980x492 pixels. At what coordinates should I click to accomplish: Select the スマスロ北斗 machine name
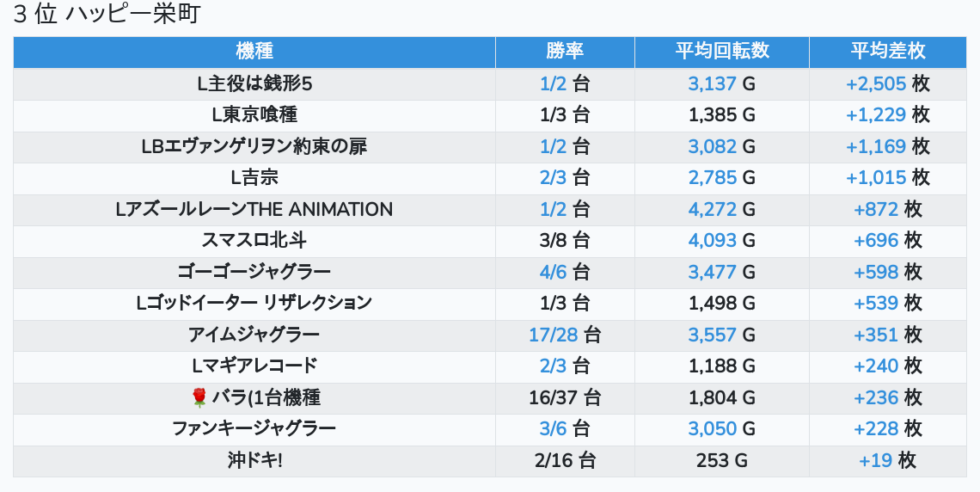pos(254,241)
